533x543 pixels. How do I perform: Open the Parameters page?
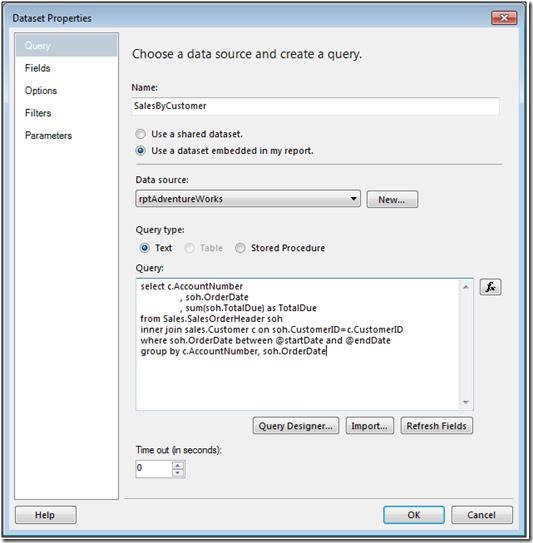point(48,135)
